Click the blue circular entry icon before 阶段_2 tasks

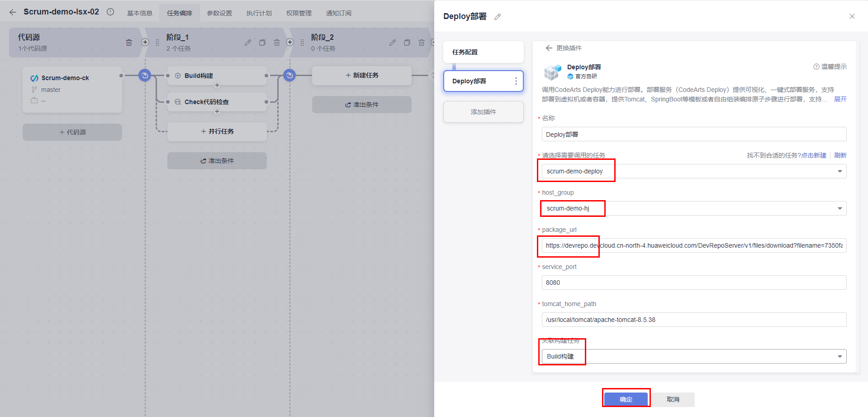pos(289,75)
